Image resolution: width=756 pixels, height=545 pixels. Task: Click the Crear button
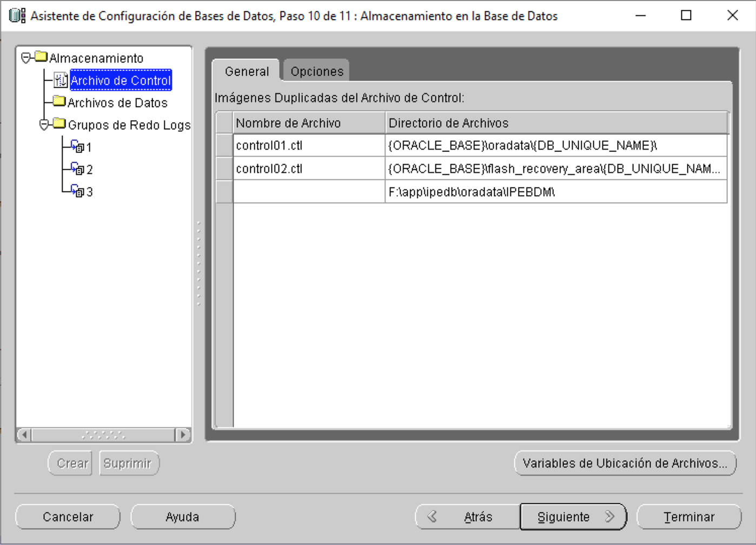pos(70,463)
